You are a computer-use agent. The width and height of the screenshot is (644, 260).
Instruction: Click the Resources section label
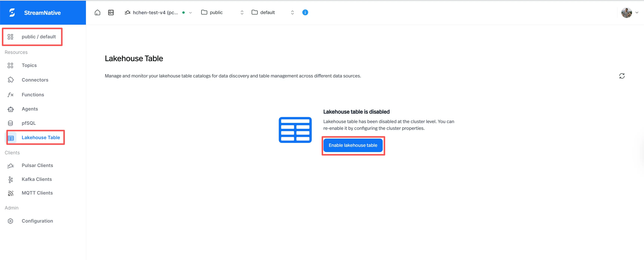coord(16,52)
